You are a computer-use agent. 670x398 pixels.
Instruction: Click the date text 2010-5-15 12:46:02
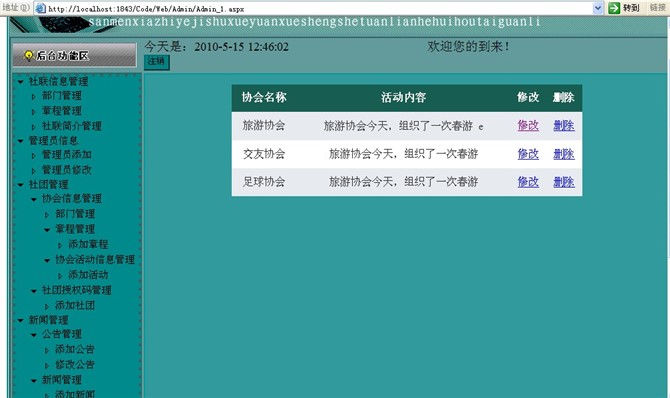[241, 47]
